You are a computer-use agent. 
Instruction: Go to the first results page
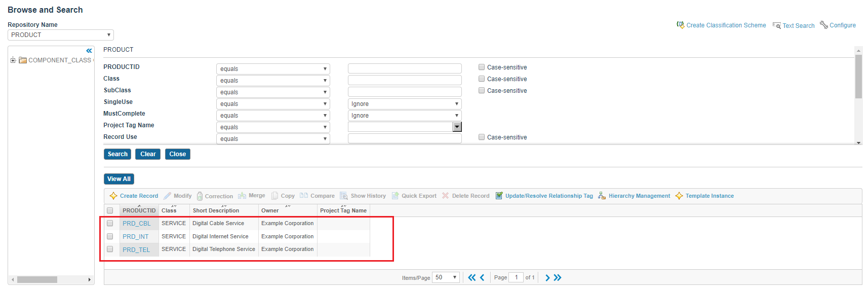472,277
